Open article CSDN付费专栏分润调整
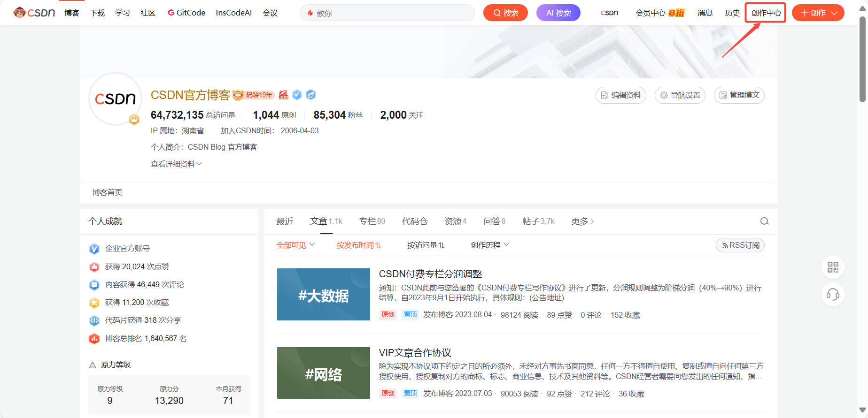The height and width of the screenshot is (418, 868). (x=431, y=274)
